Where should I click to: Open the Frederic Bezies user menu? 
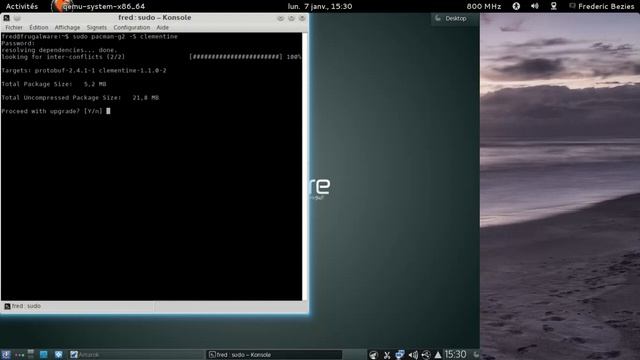(602, 6)
